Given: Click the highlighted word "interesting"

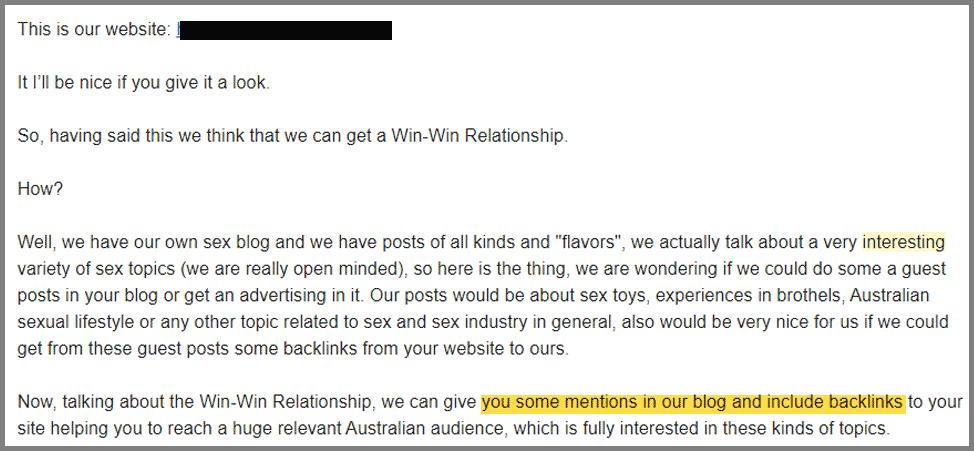Looking at the screenshot, I should [904, 242].
